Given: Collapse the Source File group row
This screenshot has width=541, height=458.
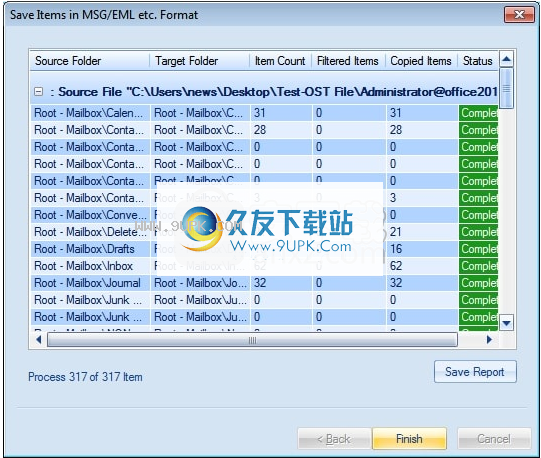Looking at the screenshot, I should 39,92.
